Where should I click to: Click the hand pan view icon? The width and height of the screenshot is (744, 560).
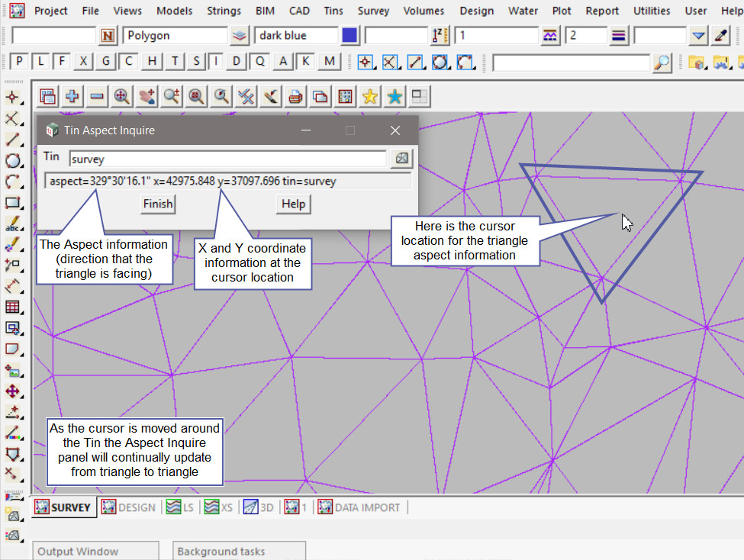coord(147,96)
